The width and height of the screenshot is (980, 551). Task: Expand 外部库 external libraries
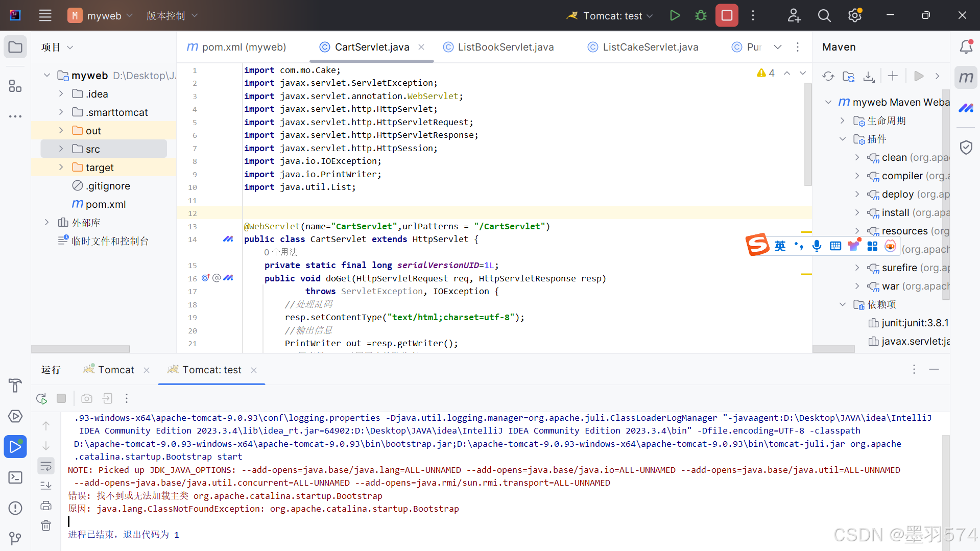(46, 223)
